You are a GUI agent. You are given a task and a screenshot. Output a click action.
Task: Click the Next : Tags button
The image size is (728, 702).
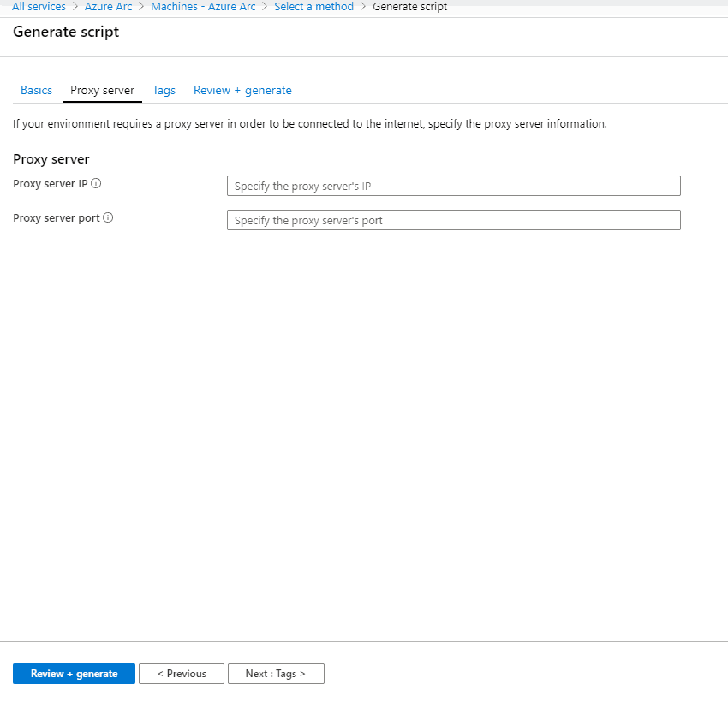(275, 674)
